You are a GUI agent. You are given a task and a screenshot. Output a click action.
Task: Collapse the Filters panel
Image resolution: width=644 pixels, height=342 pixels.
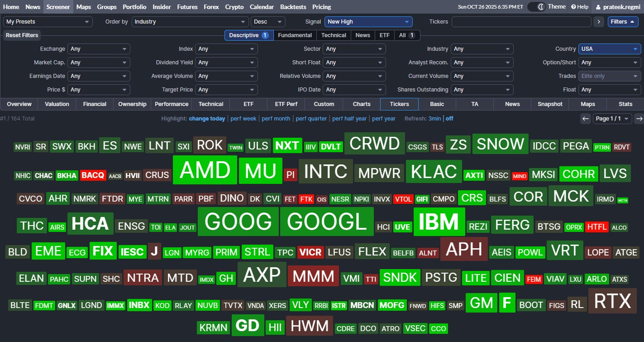pyautogui.click(x=623, y=22)
